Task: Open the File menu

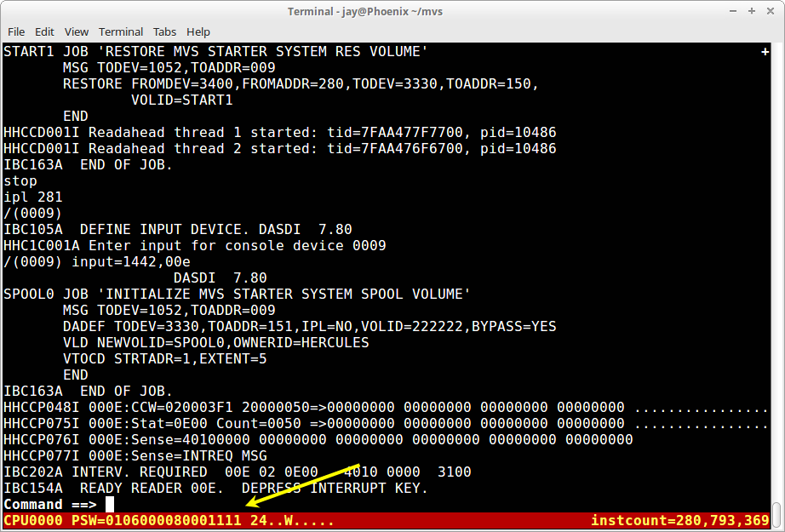Action: 16,32
